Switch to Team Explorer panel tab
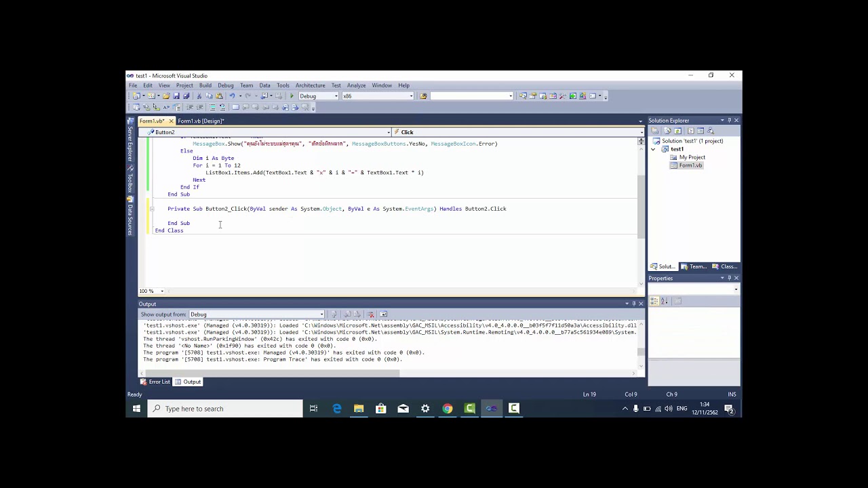868x488 pixels. [694, 266]
